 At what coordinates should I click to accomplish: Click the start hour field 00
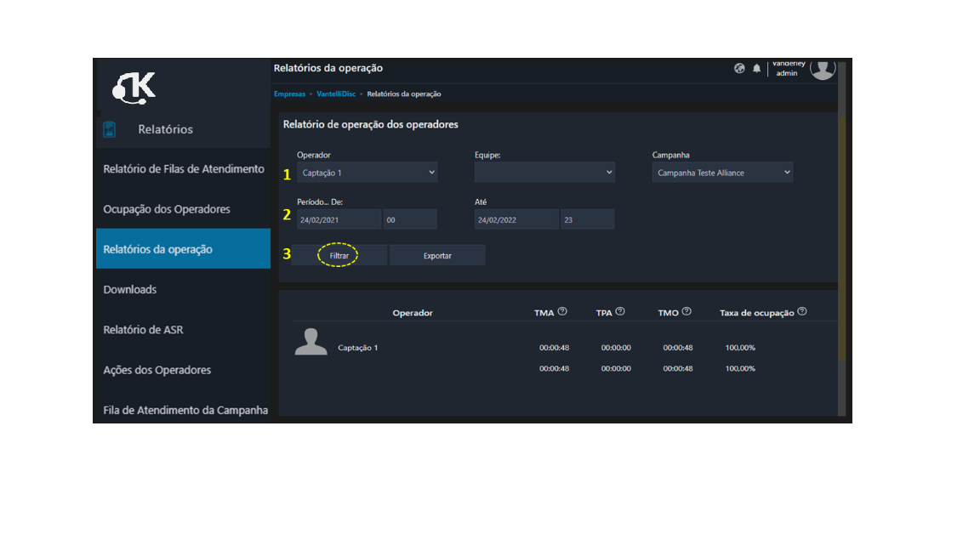click(x=410, y=219)
